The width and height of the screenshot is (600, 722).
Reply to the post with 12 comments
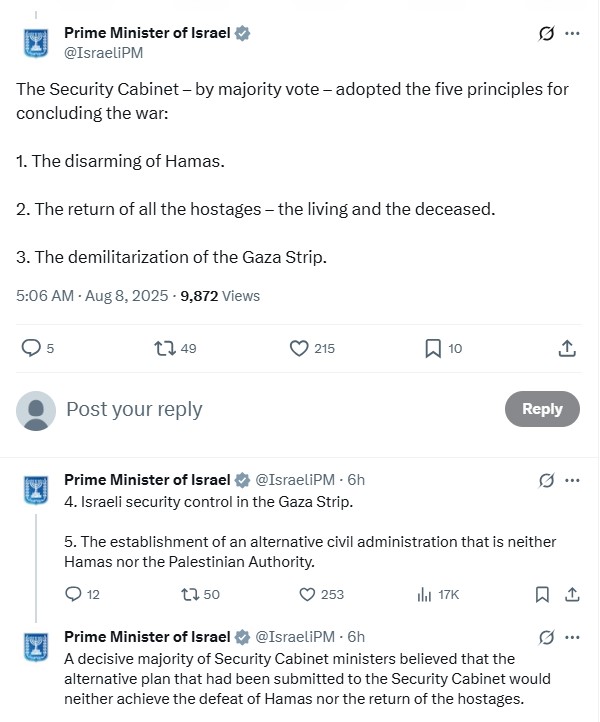(x=82, y=594)
